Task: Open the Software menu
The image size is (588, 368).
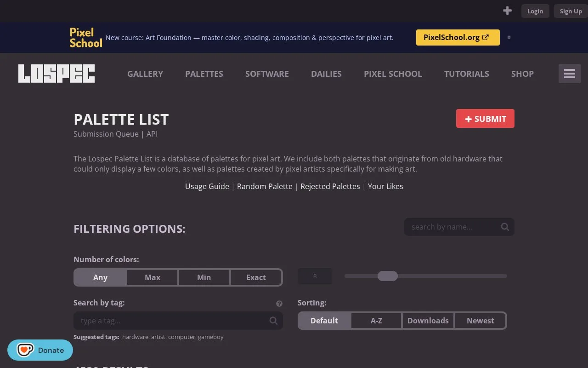Action: point(267,74)
